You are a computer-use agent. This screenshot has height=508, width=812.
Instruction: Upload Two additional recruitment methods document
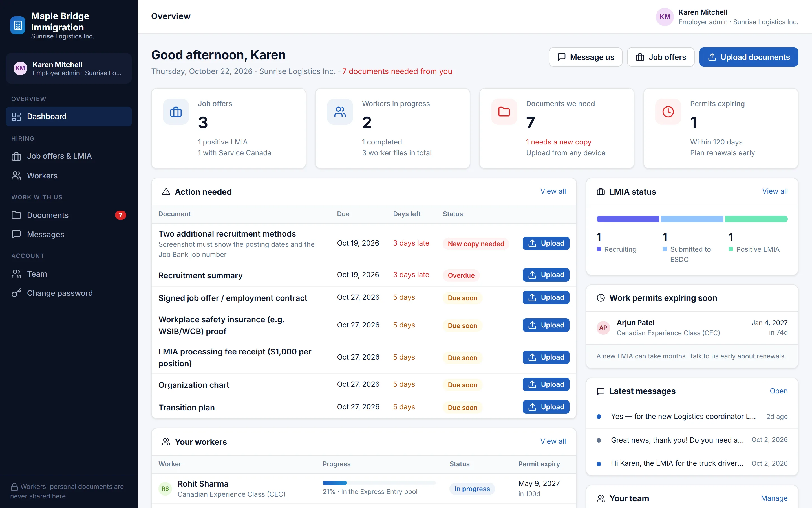(x=546, y=243)
